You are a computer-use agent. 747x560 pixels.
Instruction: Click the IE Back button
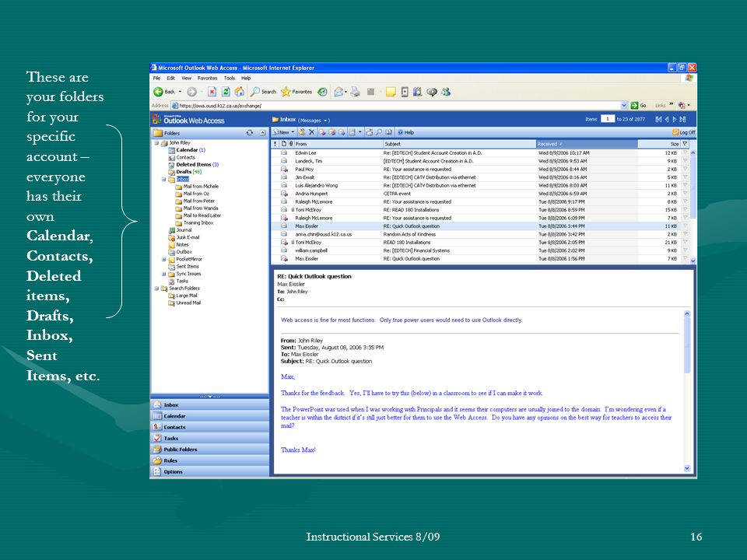tap(164, 92)
